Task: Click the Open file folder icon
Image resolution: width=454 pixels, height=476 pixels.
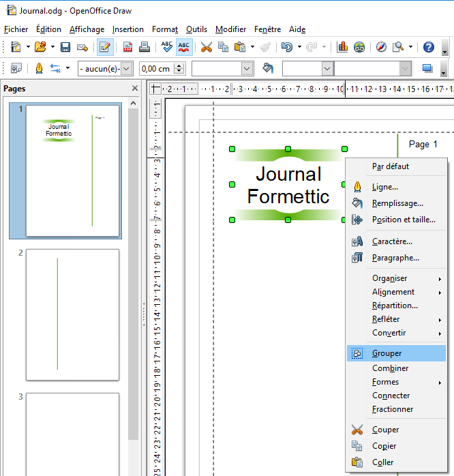Action: pyautogui.click(x=40, y=47)
